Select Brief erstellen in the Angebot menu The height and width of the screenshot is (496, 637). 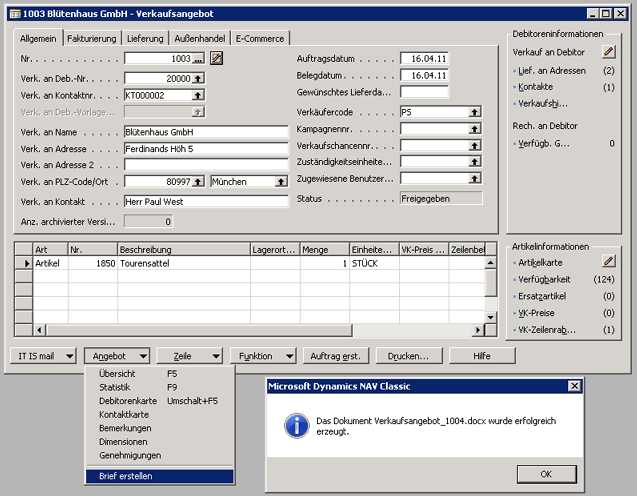pyautogui.click(x=160, y=476)
